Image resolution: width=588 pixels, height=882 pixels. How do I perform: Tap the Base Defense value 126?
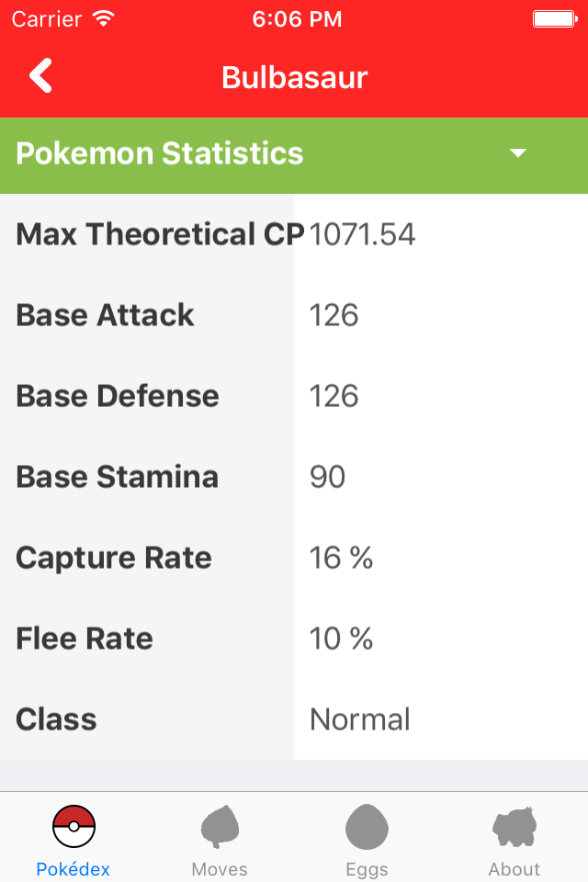point(334,396)
